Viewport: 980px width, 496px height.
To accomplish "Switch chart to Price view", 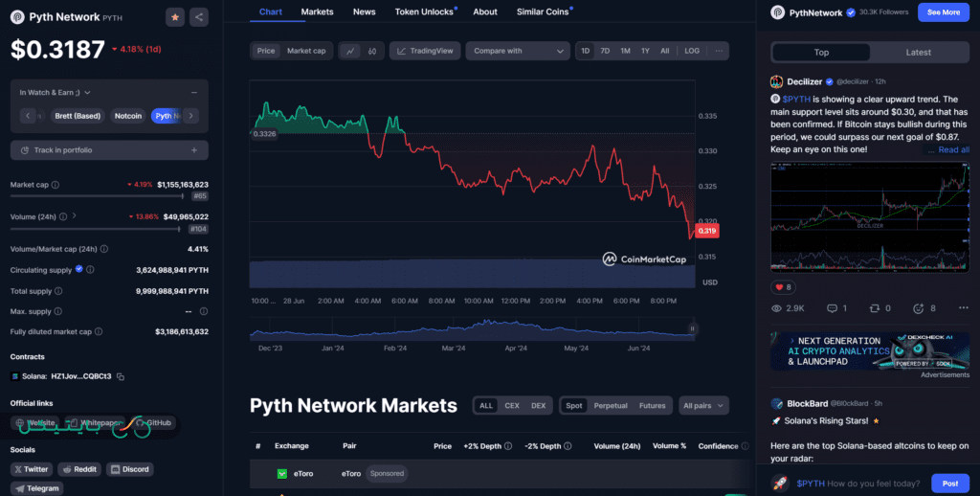I will (266, 52).
